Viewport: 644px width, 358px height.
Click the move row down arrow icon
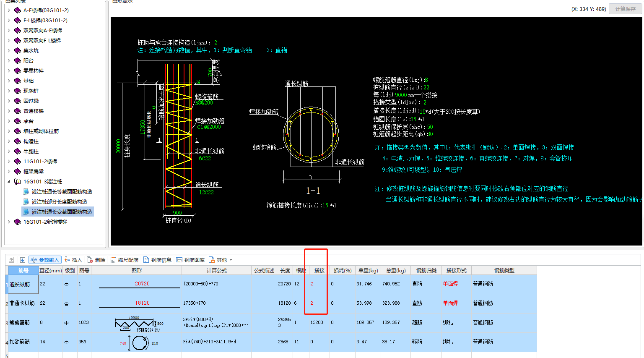coord(23,260)
